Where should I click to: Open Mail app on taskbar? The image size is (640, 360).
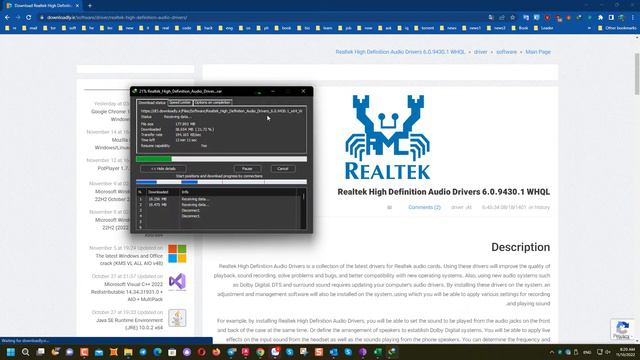[99, 352]
